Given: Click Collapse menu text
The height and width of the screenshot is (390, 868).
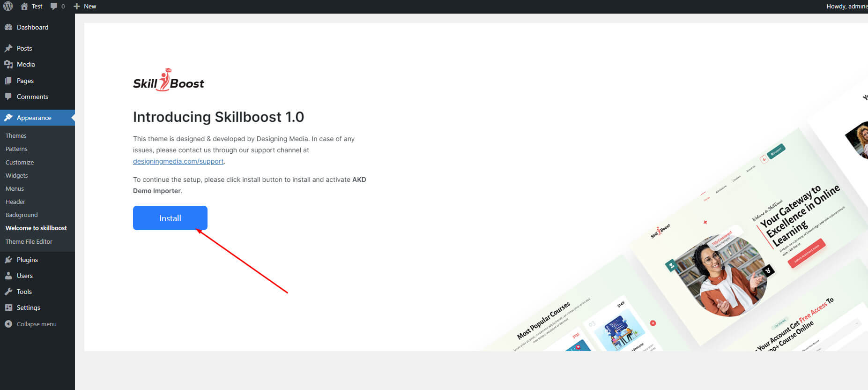Looking at the screenshot, I should [37, 324].
